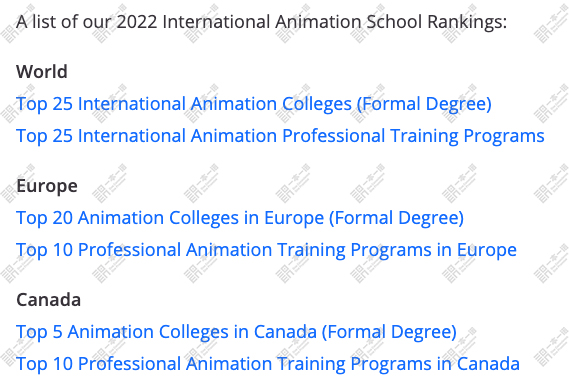The height and width of the screenshot is (386, 570).
Task: Visit Top 10 Professional Animation Training Programs in Europe
Action: pyautogui.click(x=266, y=250)
